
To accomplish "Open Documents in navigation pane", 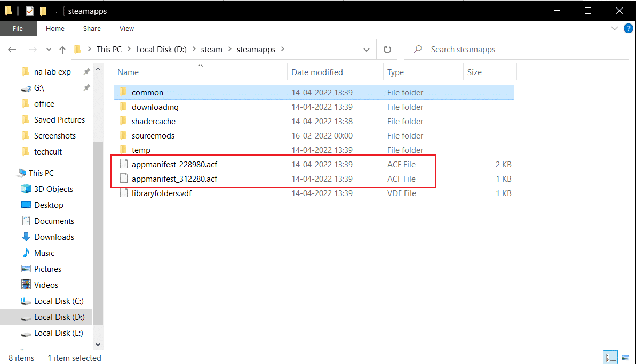I will pos(54,221).
